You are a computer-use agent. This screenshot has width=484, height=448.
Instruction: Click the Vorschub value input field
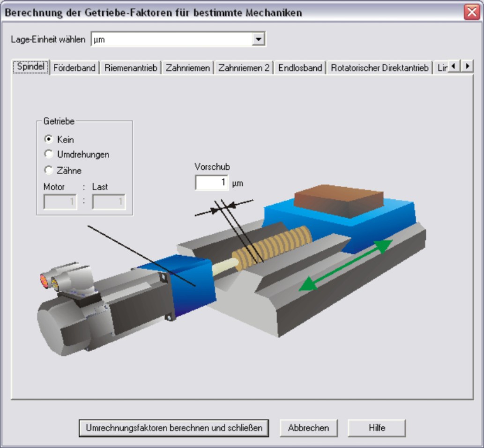pos(211,183)
